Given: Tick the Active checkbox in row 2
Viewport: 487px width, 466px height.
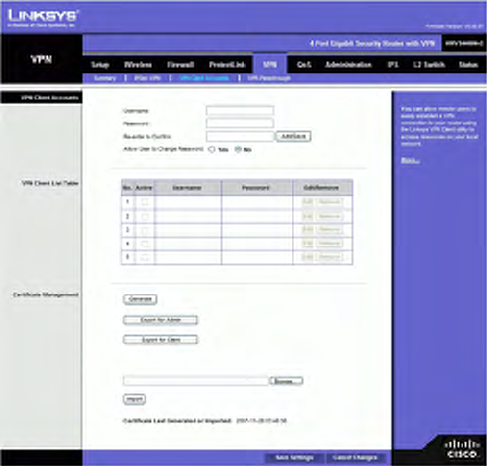Looking at the screenshot, I should pos(145,216).
